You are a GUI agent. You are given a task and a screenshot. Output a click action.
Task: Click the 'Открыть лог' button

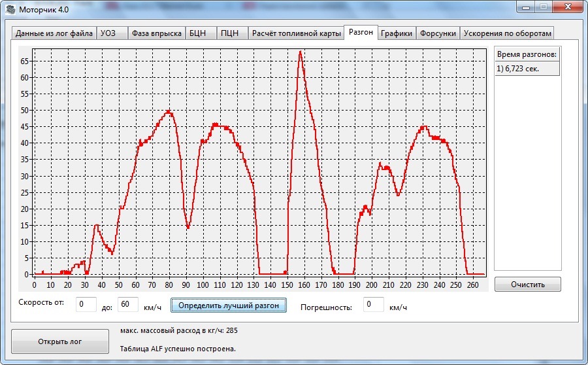click(x=60, y=341)
